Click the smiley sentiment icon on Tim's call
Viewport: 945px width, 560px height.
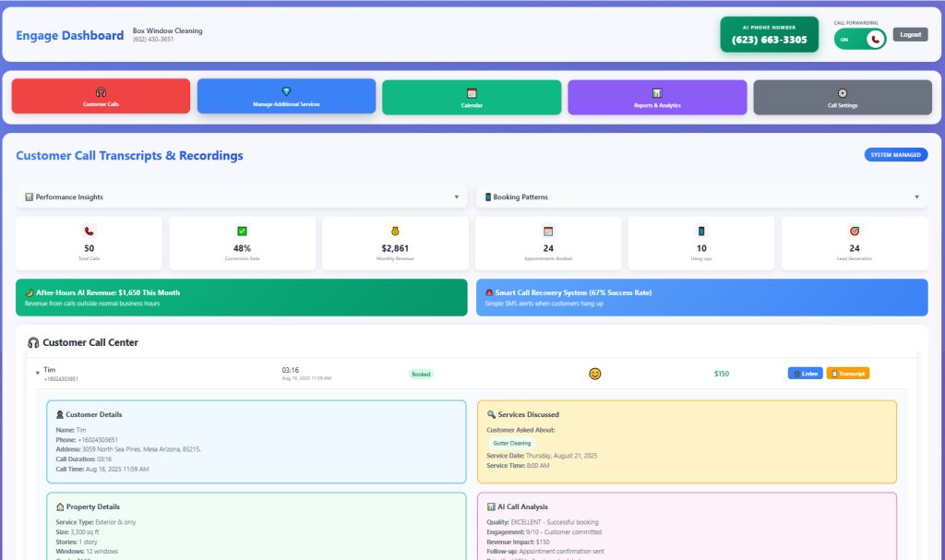click(x=595, y=374)
